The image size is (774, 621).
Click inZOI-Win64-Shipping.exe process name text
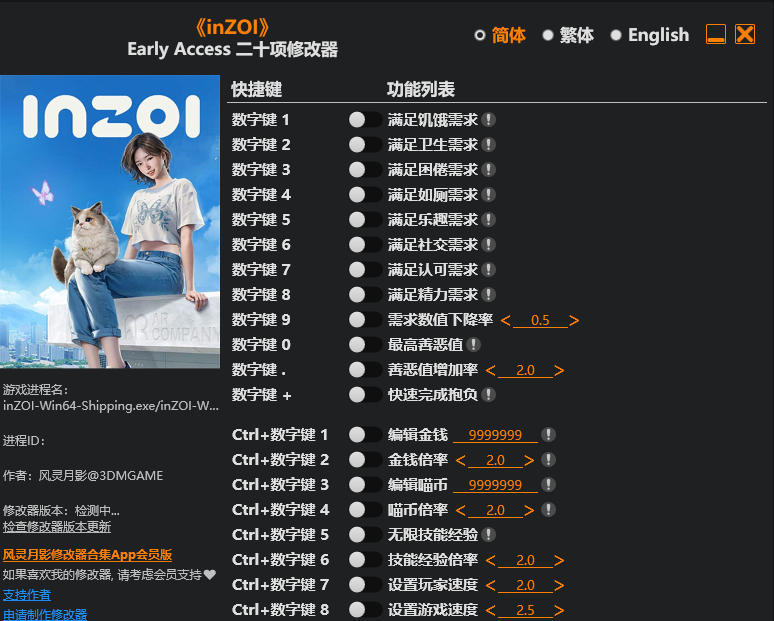(111, 406)
